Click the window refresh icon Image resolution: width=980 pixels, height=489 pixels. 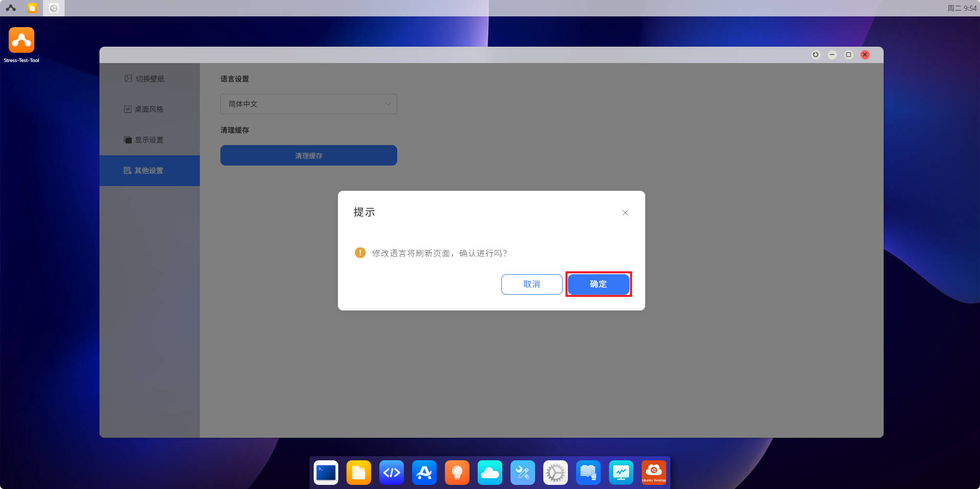point(815,55)
